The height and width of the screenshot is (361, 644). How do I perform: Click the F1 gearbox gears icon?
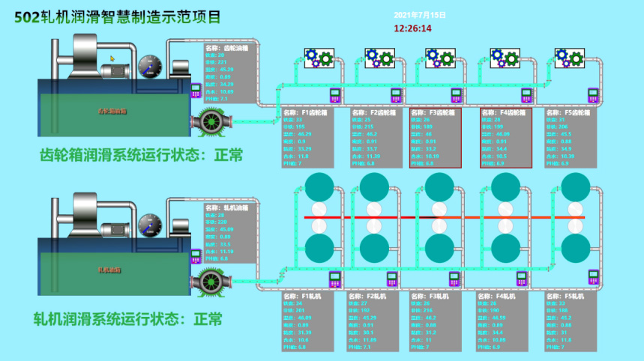(x=318, y=58)
